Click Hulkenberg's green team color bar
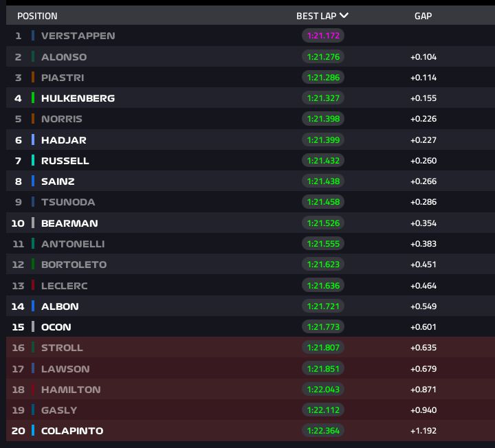This screenshot has width=495, height=448. tap(33, 98)
